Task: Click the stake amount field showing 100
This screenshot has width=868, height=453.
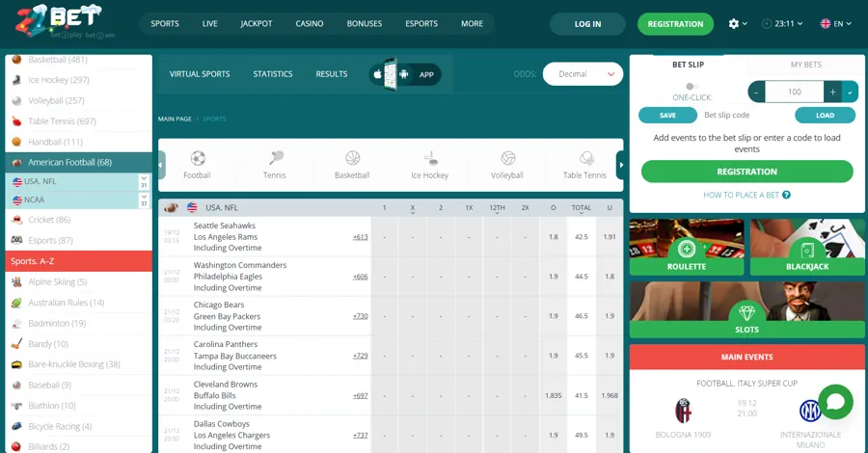Action: click(795, 92)
